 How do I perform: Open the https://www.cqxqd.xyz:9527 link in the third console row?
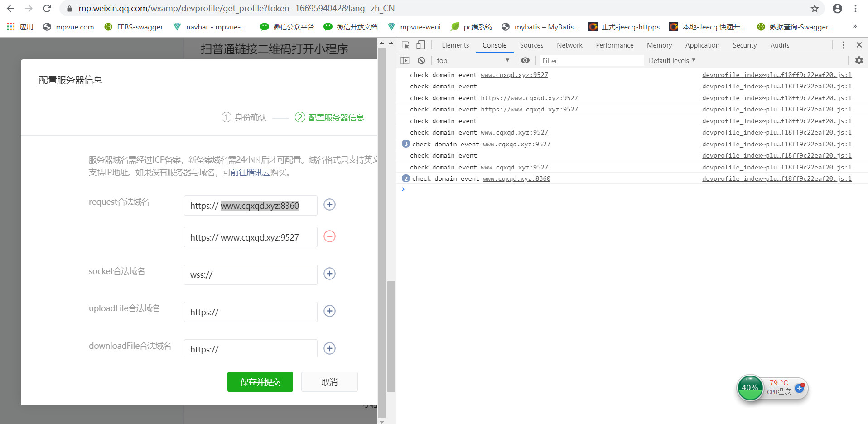click(x=529, y=98)
